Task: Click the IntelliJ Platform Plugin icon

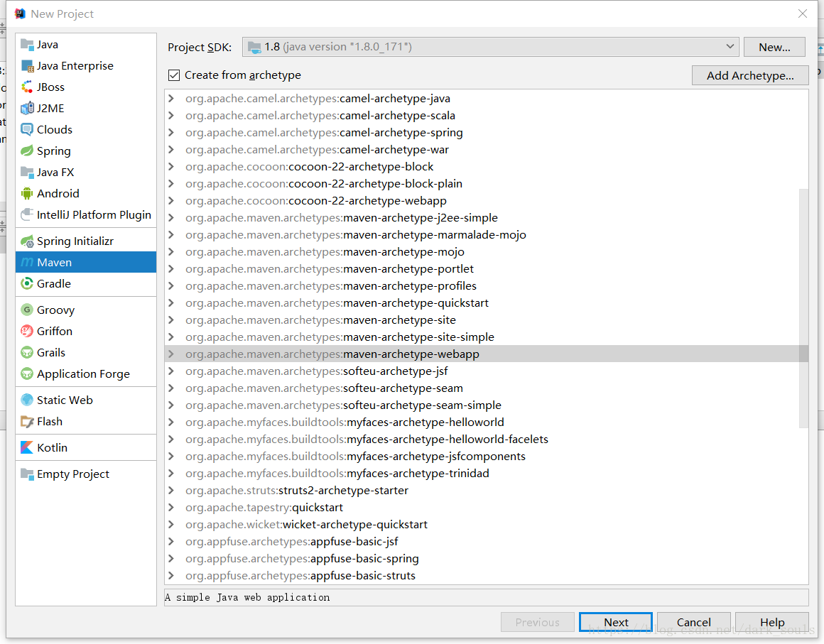Action: [27, 215]
